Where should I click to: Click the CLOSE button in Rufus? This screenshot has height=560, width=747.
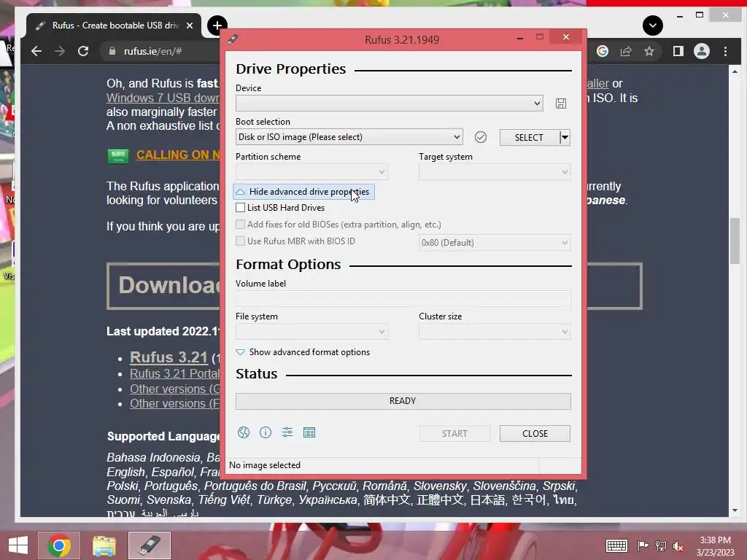pos(535,433)
